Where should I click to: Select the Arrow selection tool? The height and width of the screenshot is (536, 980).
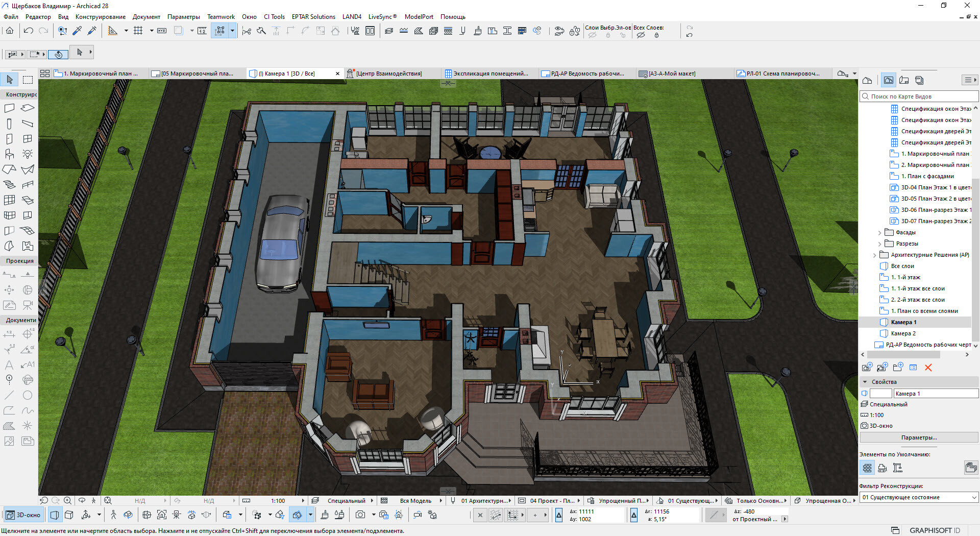pos(10,80)
